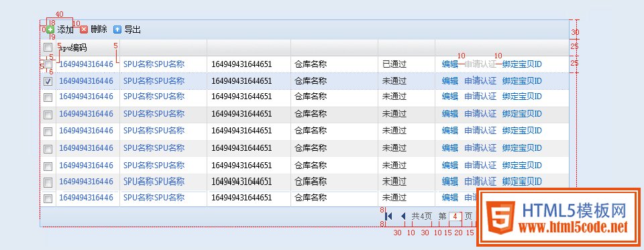Click 编辑 in the checked row
Screen dimensions: 644x250
(x=449, y=81)
